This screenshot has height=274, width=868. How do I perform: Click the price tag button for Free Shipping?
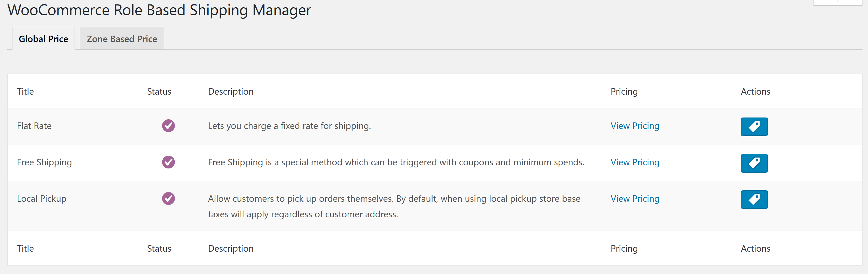[x=754, y=163]
